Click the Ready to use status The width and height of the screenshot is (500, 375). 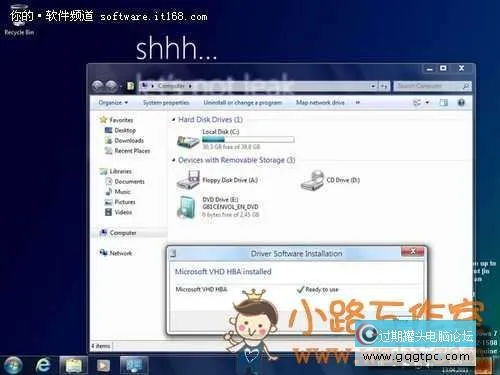point(318,289)
